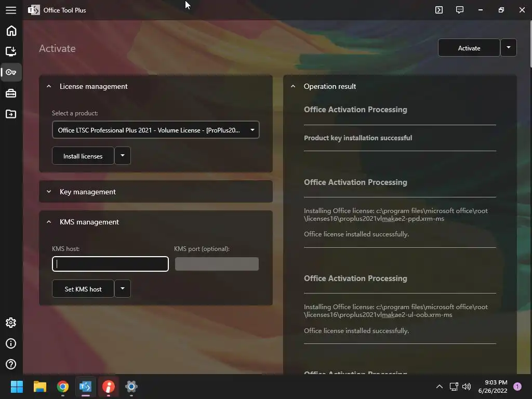Open the command box icon in title bar
The height and width of the screenshot is (399, 532).
[439, 10]
